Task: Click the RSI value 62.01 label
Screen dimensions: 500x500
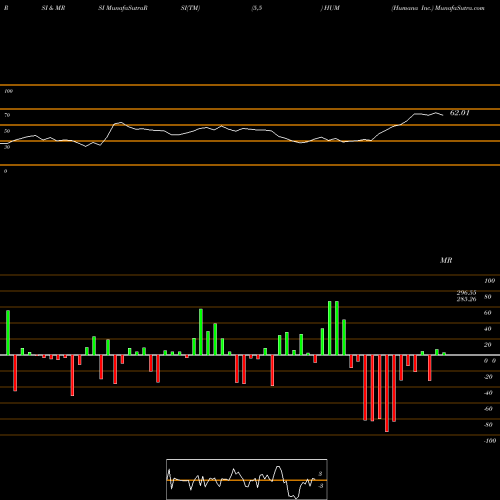Action: coord(459,113)
